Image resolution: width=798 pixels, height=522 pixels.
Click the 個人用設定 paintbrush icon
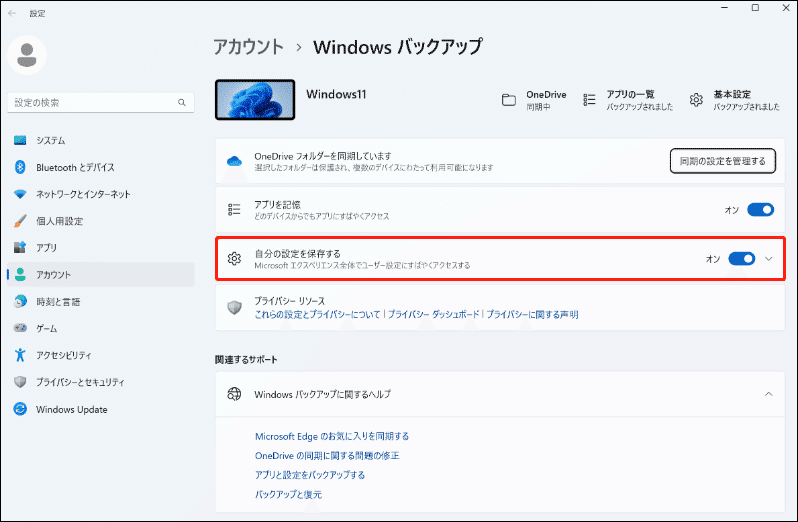click(x=20, y=221)
